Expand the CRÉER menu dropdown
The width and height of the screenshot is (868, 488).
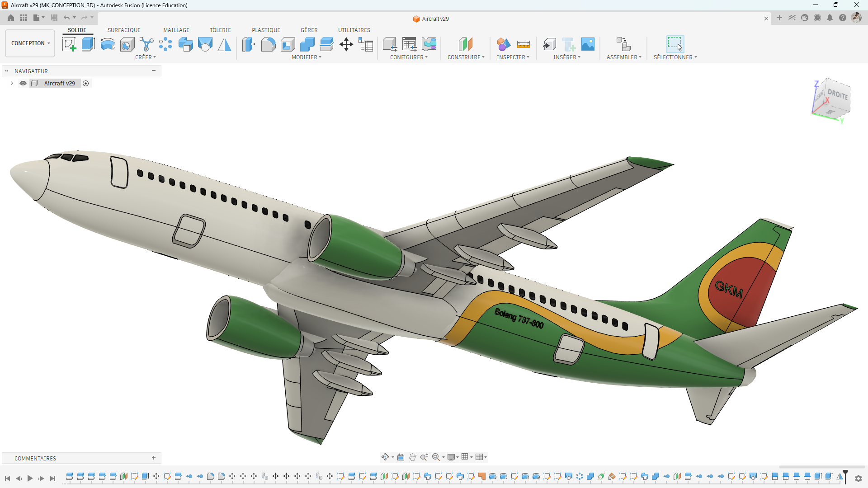point(146,57)
